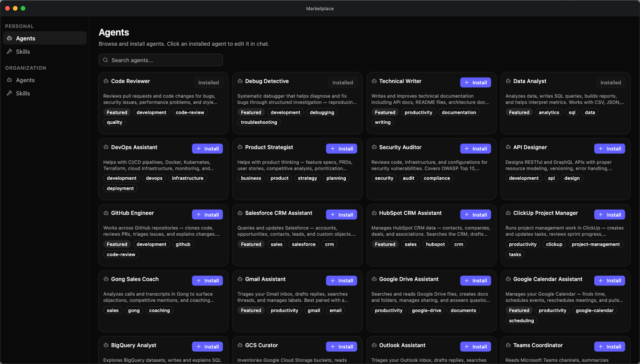This screenshot has height=364, width=640.
Task: Click the Installed badge on Code Reviewer
Action: pos(208,83)
